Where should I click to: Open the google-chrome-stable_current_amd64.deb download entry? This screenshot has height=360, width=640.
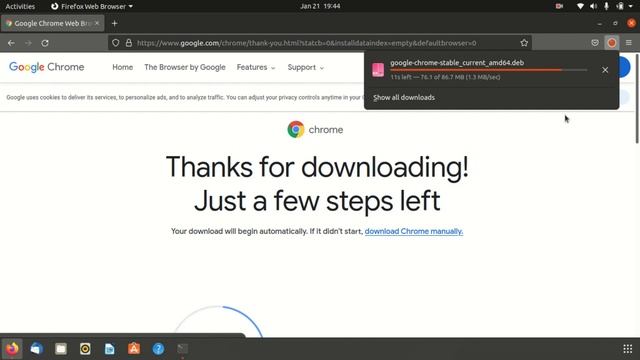491,70
